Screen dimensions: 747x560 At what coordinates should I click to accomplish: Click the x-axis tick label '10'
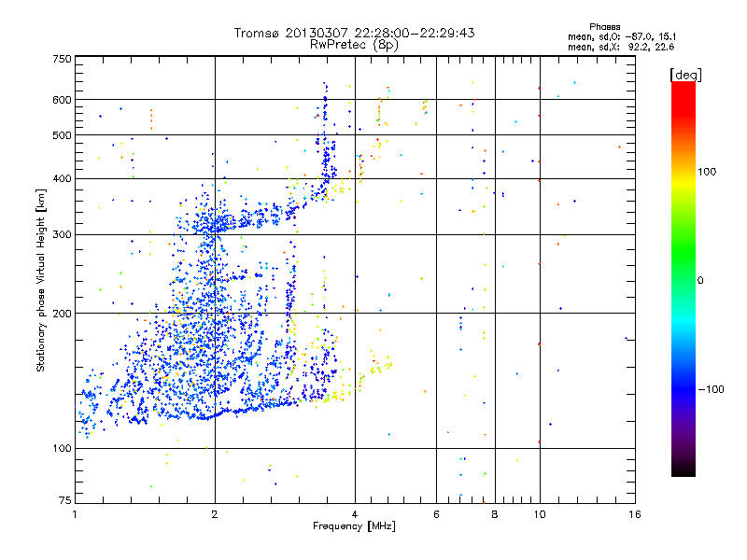click(x=540, y=514)
